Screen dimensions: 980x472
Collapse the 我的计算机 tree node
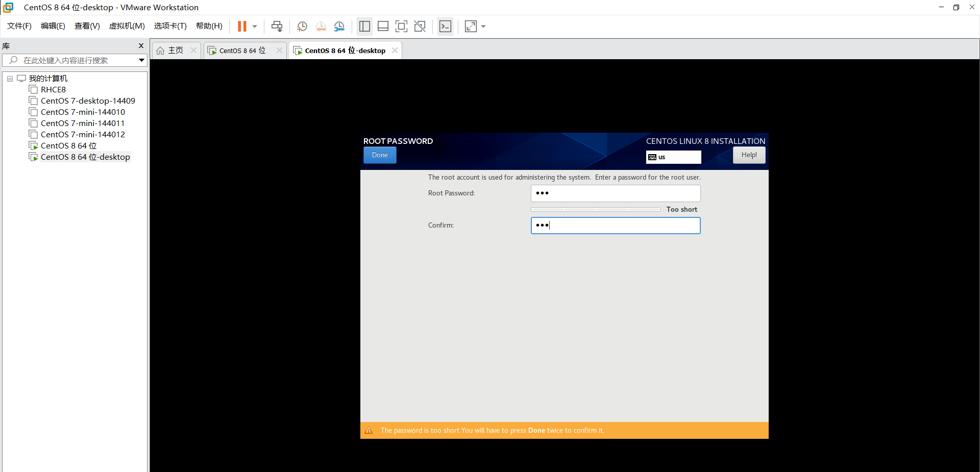tap(10, 79)
